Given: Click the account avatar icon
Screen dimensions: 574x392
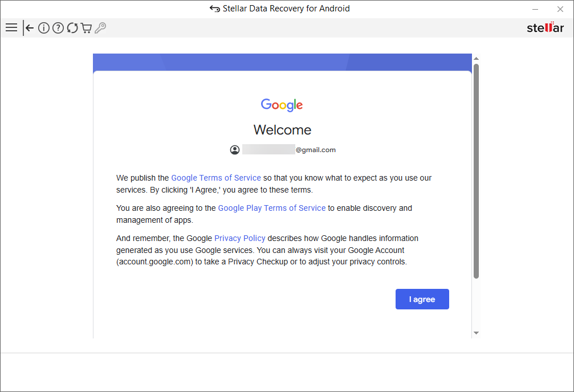Looking at the screenshot, I should point(235,150).
